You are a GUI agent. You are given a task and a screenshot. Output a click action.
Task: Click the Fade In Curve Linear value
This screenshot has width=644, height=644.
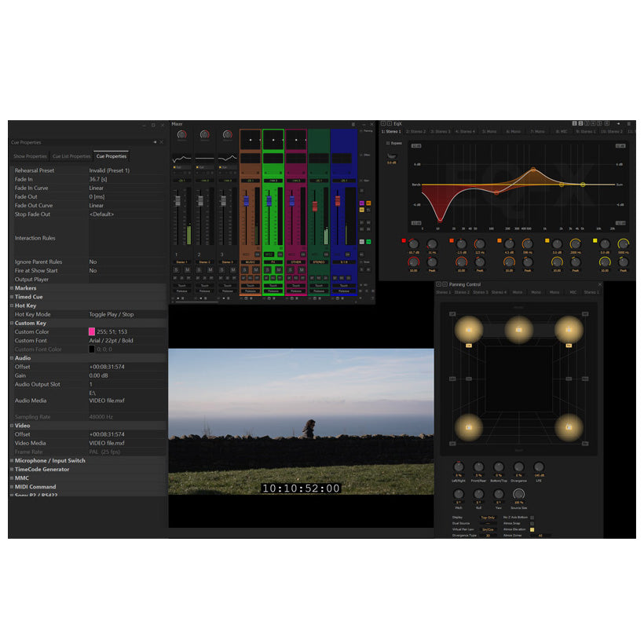(x=97, y=188)
